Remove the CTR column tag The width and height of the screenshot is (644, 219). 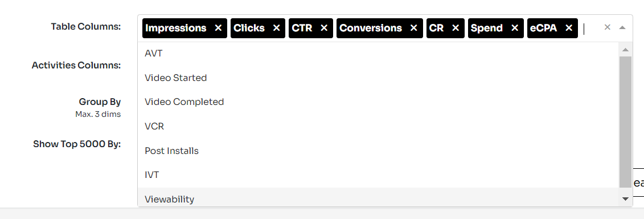point(324,28)
